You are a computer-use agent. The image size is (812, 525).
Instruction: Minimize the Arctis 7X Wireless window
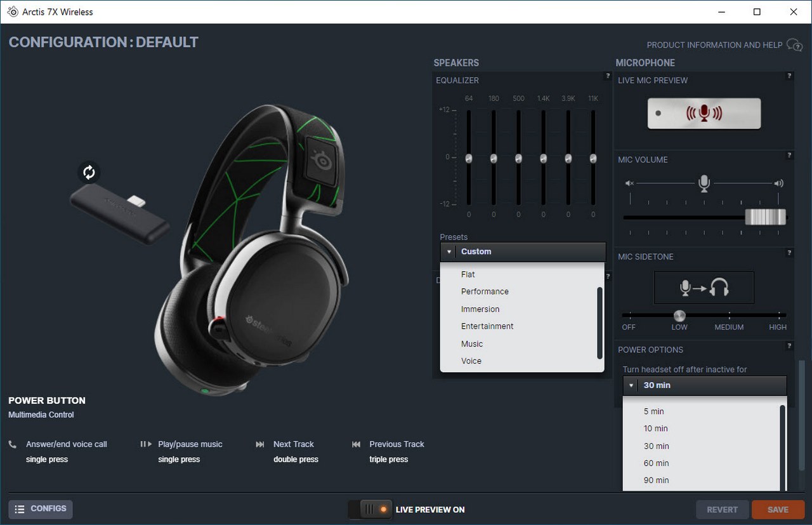[722, 11]
